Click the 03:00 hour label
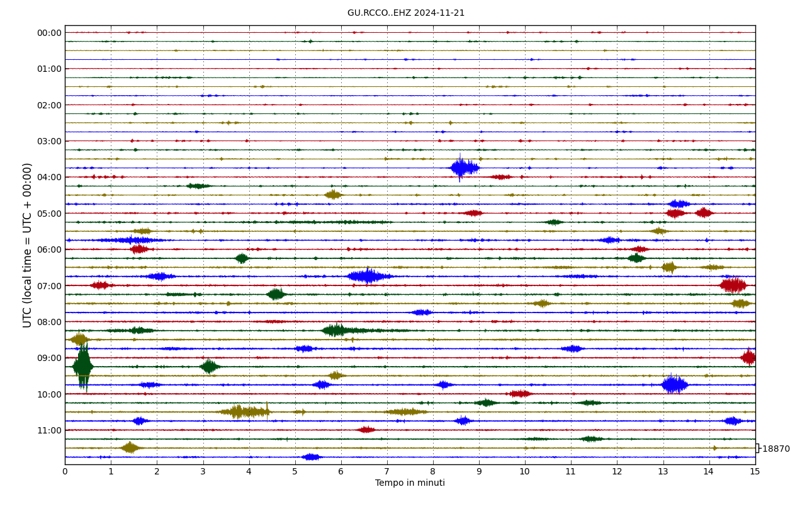The height and width of the screenshot is (516, 812). point(50,141)
